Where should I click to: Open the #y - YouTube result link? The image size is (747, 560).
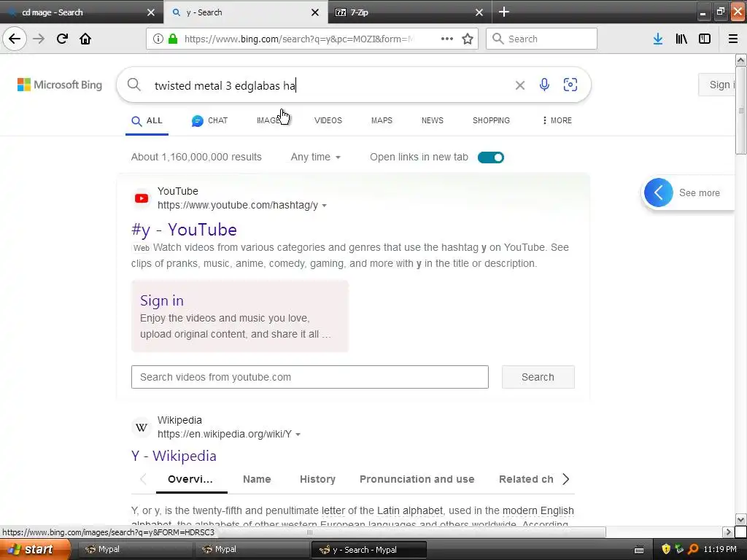tap(184, 230)
